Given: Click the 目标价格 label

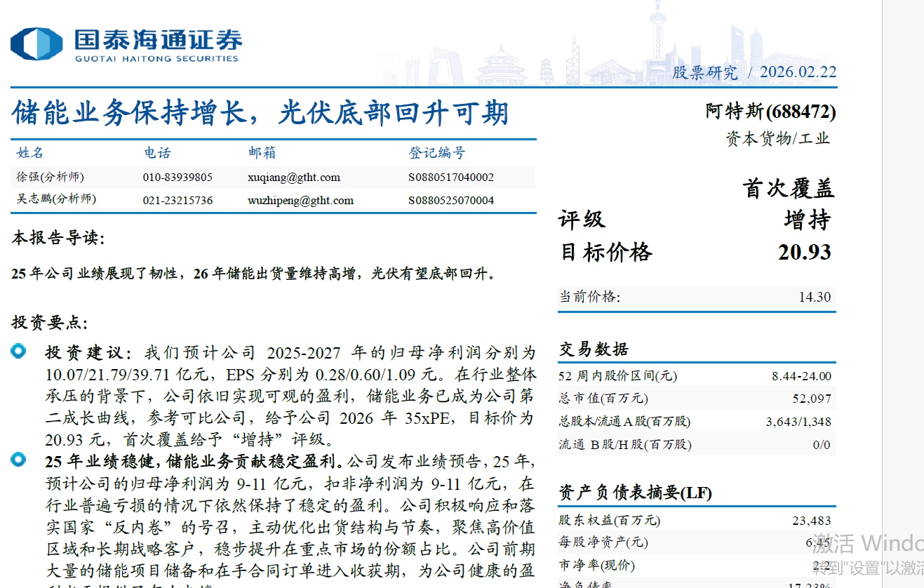Looking at the screenshot, I should point(605,252).
